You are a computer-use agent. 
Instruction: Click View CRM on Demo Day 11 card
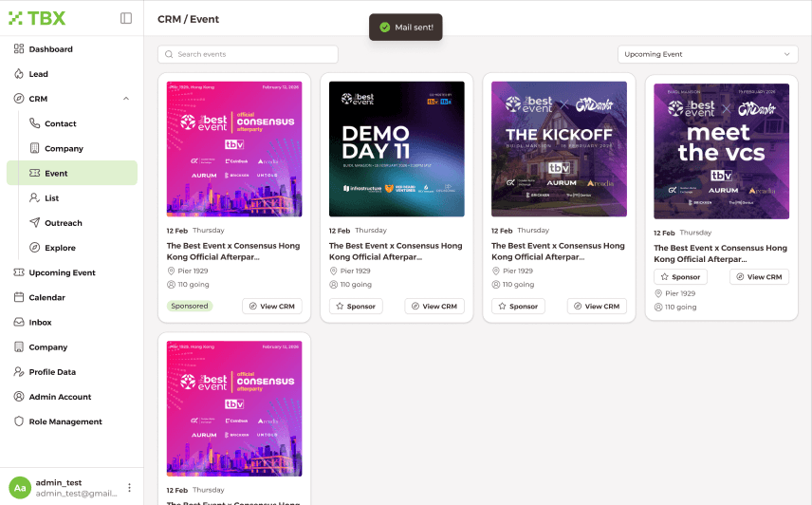434,306
